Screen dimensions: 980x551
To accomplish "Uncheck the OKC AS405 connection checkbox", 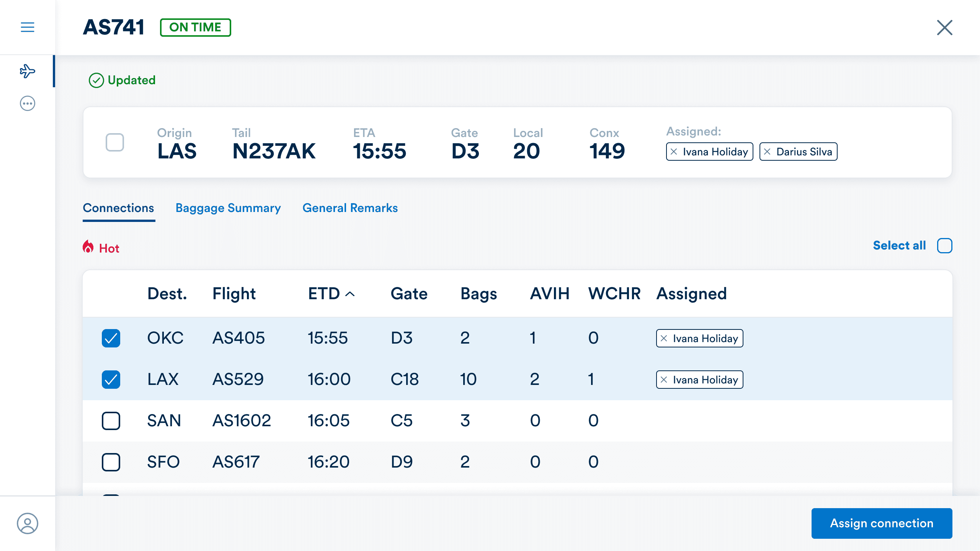I will pyautogui.click(x=111, y=338).
